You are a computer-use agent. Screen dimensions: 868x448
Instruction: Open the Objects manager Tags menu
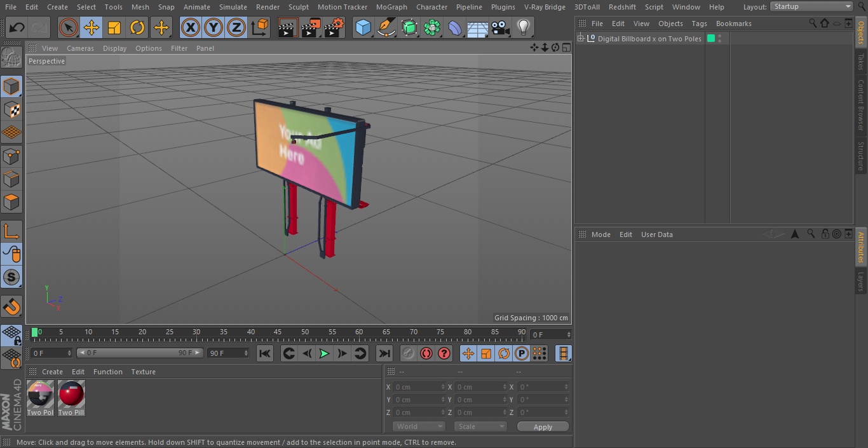click(x=699, y=24)
